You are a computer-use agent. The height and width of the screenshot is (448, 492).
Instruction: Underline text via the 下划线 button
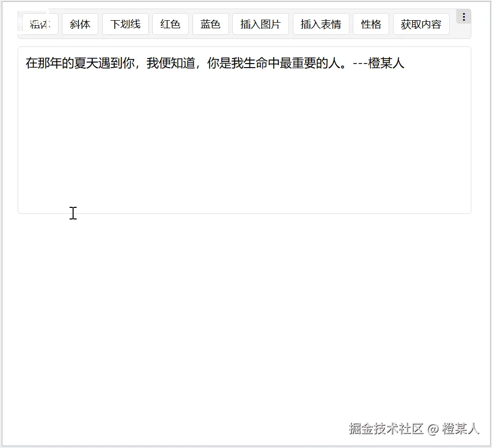click(125, 24)
